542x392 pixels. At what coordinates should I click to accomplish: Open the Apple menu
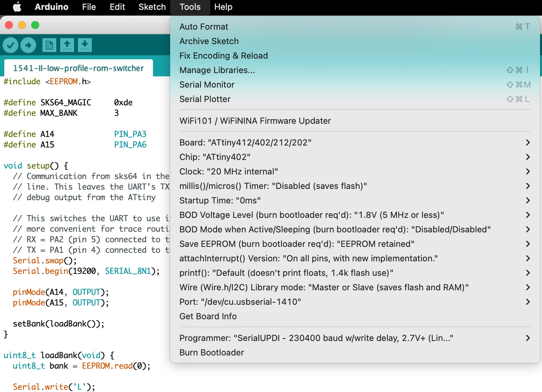[x=17, y=7]
